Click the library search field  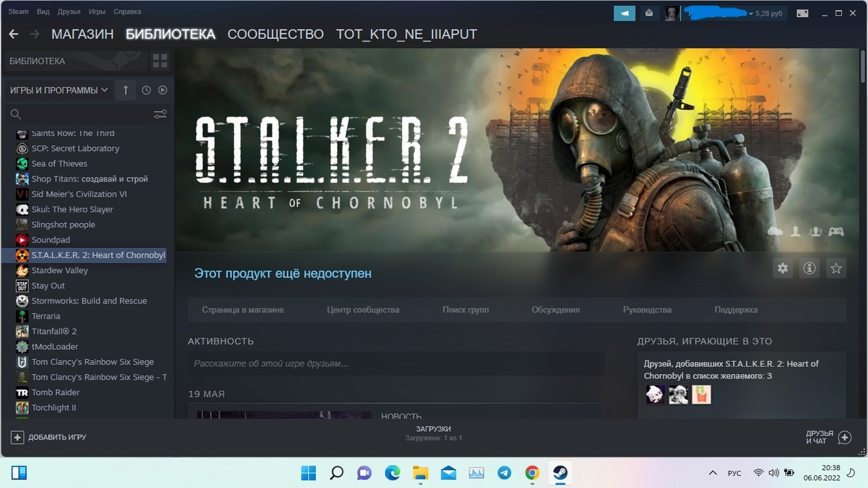click(87, 114)
